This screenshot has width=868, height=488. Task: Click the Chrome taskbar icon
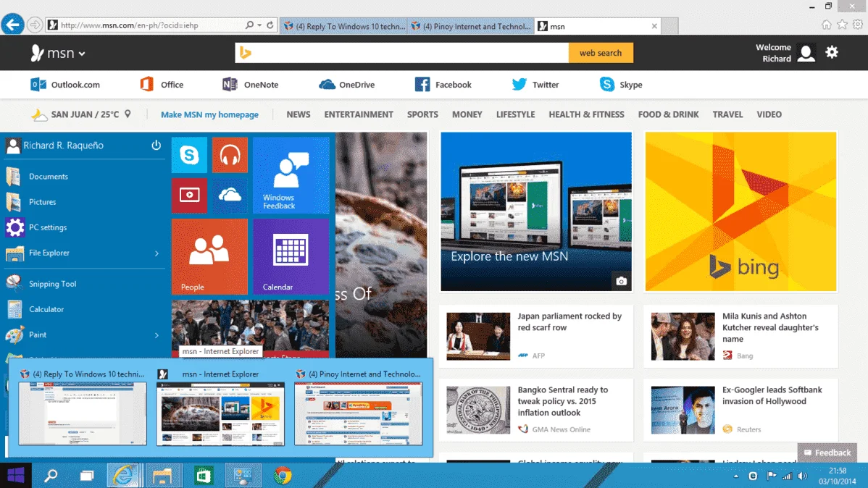[x=283, y=475]
